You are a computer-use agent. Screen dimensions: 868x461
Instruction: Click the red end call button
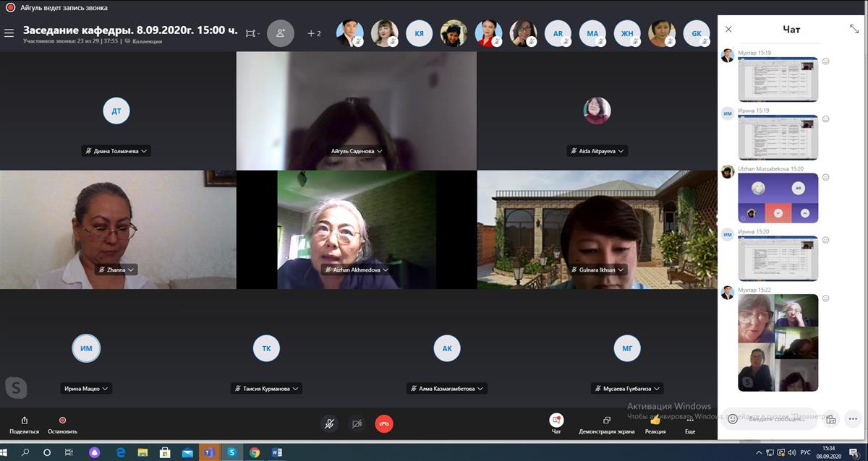tap(384, 424)
